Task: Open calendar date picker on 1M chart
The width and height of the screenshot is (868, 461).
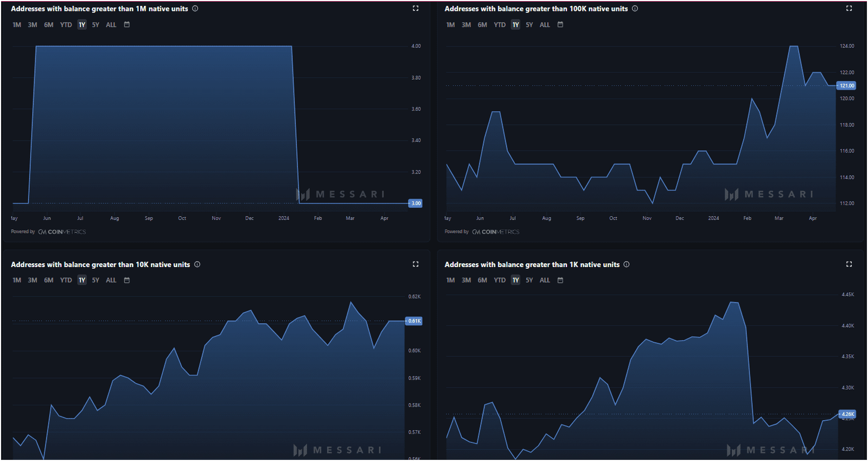Action: [x=127, y=24]
